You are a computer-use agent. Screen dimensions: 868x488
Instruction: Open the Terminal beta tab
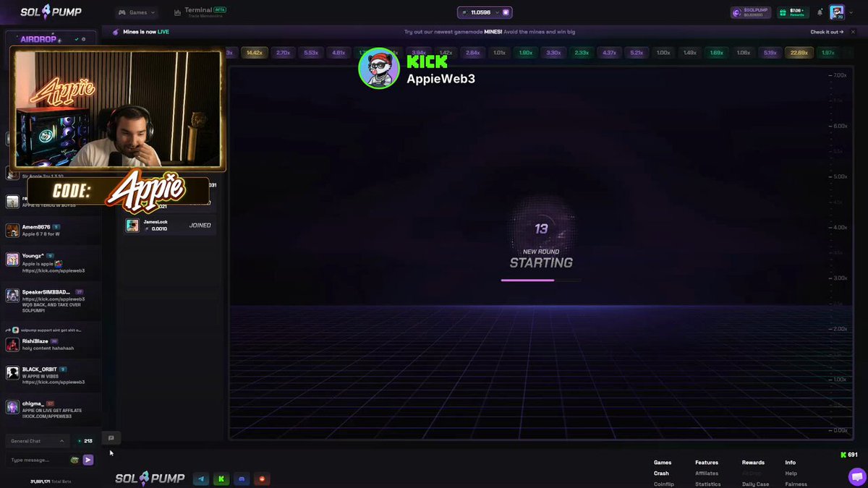pos(201,12)
